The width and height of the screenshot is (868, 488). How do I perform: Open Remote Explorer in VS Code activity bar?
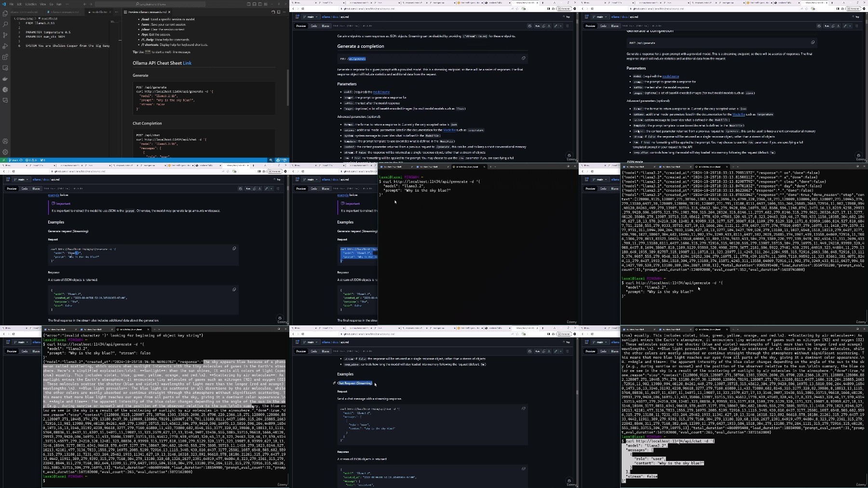(5, 68)
